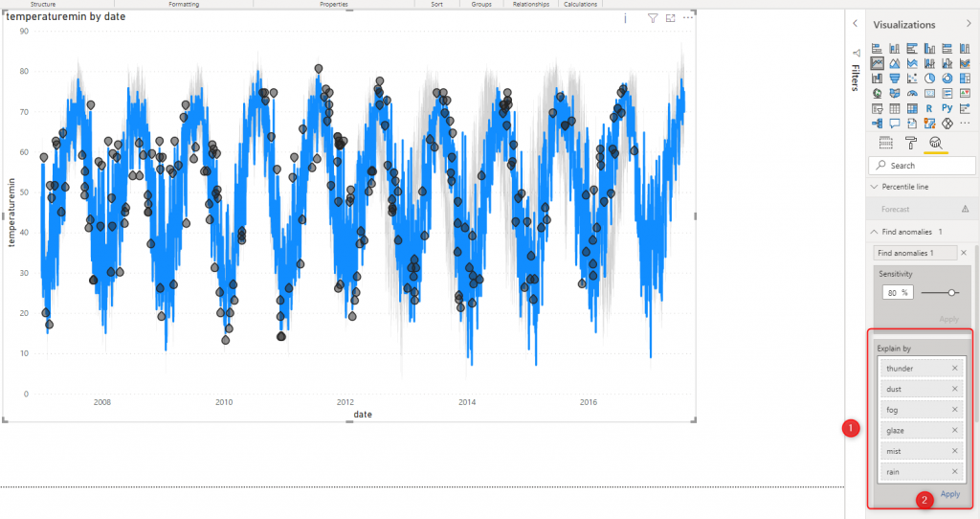Click the visual's filter funnel icon
The height and width of the screenshot is (519, 980).
pos(652,18)
